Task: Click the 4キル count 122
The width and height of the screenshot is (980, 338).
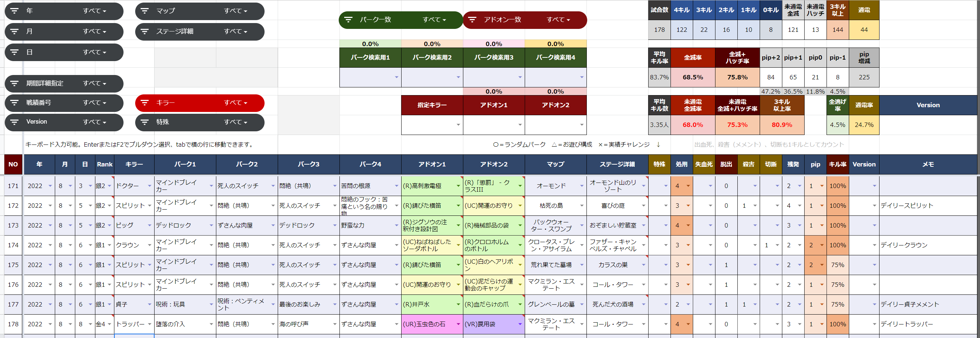Action: pos(682,30)
